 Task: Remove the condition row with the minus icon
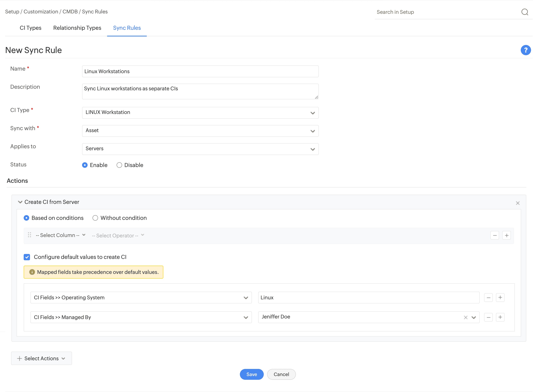495,235
